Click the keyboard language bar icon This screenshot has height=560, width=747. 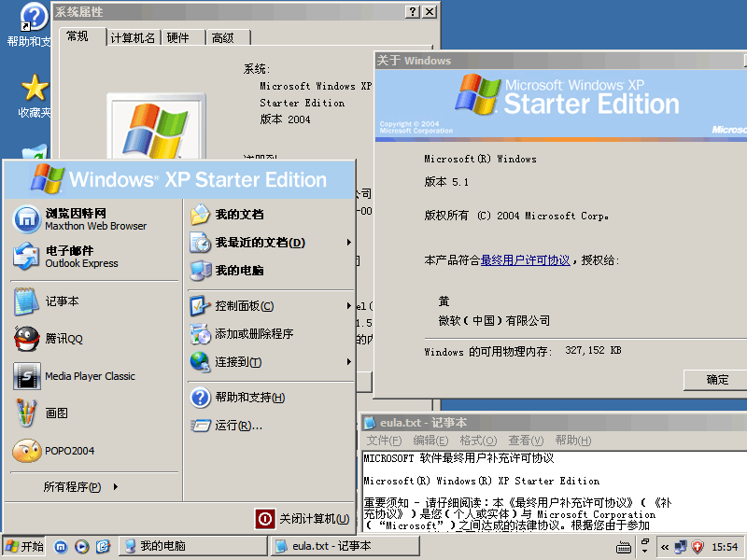[x=624, y=548]
